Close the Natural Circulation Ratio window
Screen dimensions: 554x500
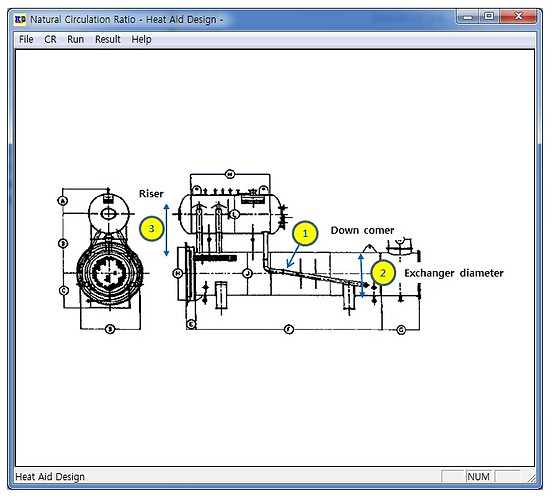[x=518, y=17]
